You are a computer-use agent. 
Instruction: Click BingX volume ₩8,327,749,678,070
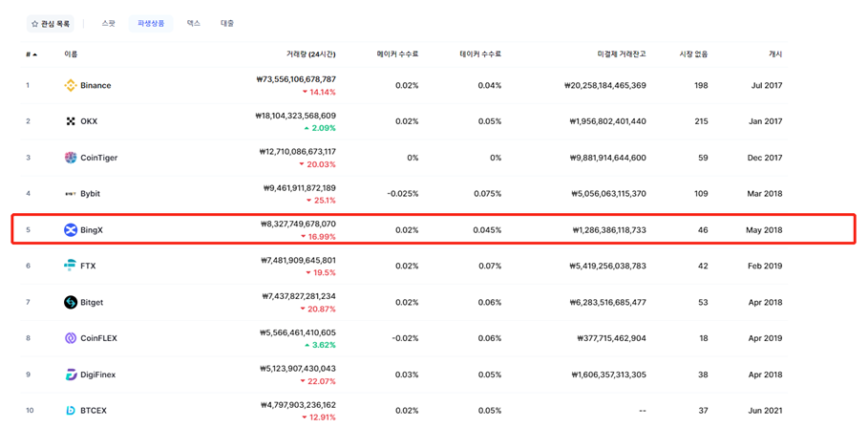pyautogui.click(x=298, y=225)
